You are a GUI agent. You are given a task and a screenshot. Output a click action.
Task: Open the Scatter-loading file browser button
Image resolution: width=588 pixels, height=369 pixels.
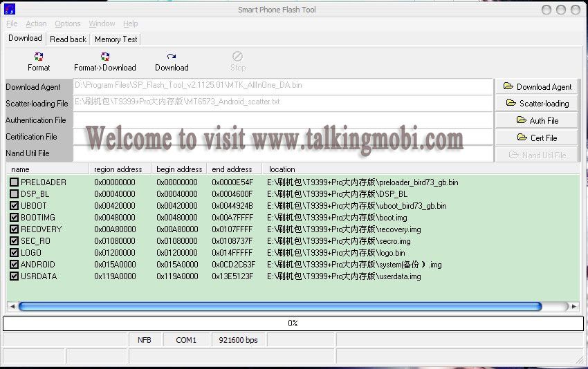coord(537,103)
